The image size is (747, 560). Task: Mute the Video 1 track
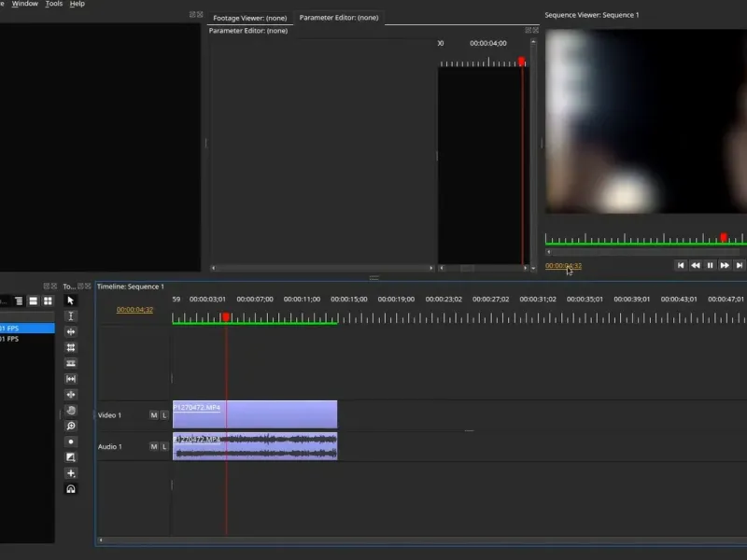point(154,415)
